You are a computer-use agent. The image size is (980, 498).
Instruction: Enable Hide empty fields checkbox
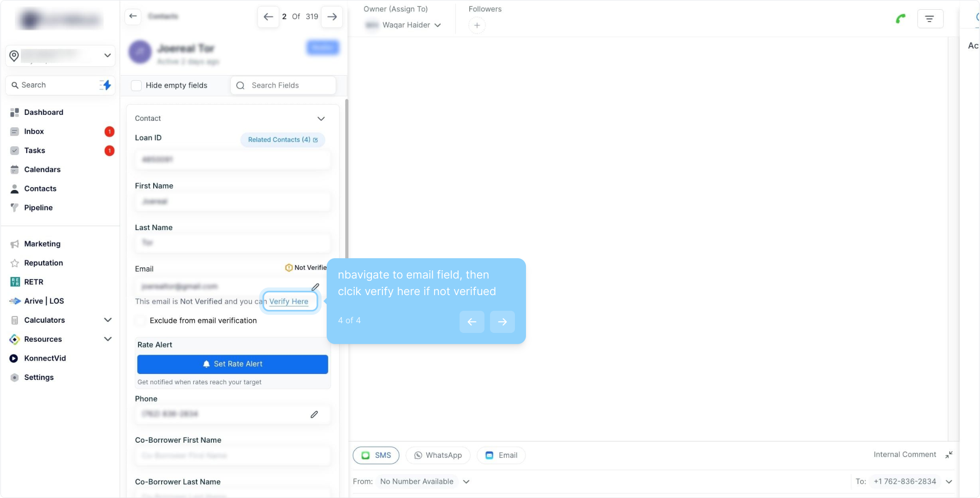click(137, 86)
